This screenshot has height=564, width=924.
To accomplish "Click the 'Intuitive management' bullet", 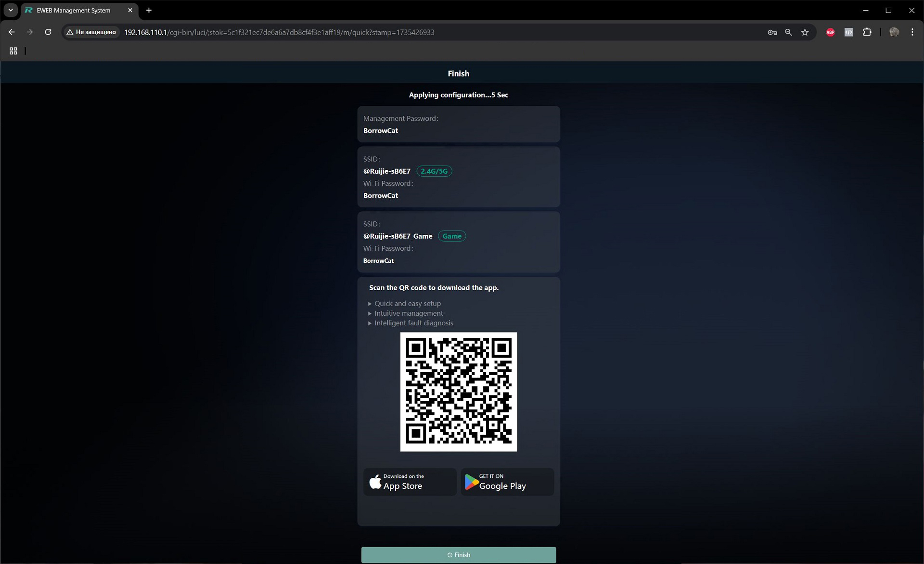I will (409, 313).
